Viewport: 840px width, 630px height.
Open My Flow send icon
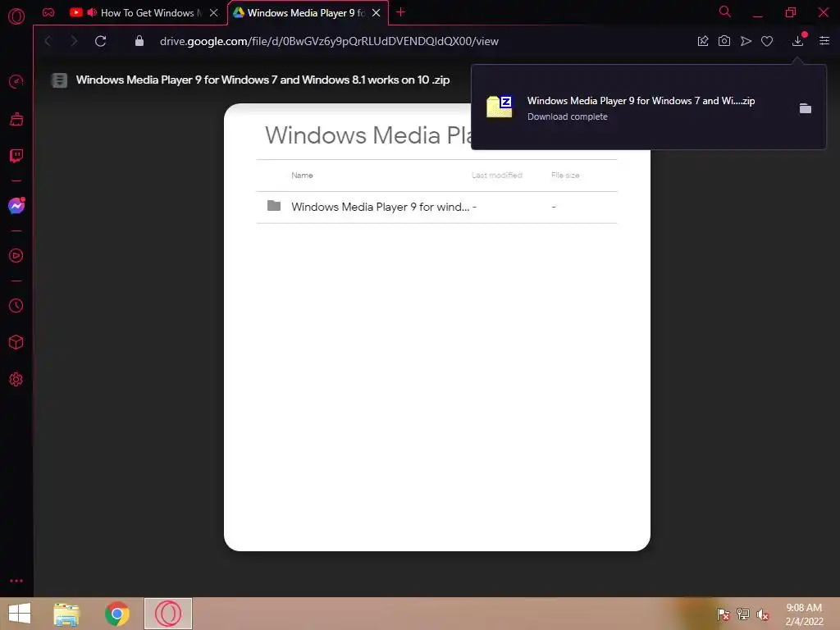coord(746,41)
